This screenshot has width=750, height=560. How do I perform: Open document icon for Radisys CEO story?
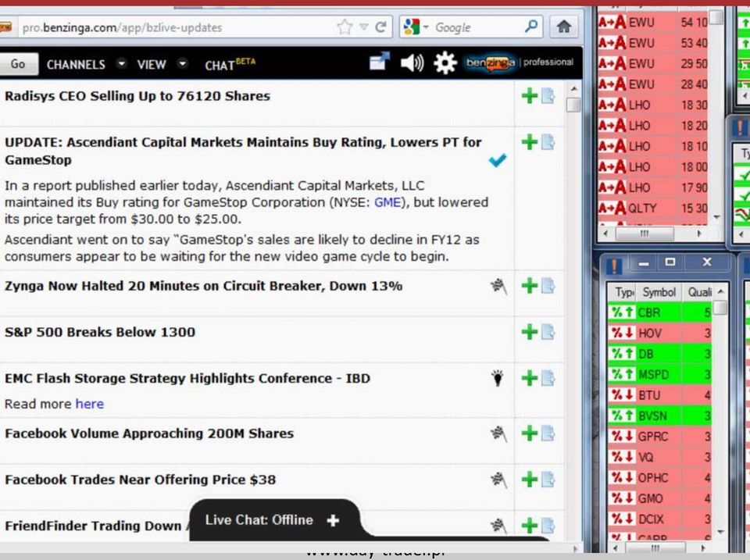[x=548, y=95]
